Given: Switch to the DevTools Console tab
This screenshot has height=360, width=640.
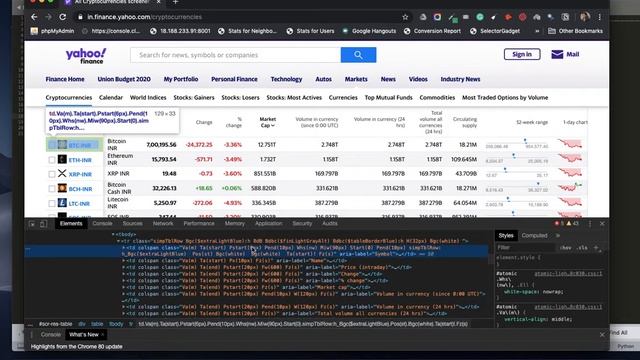Looking at the screenshot, I should coord(102,223).
